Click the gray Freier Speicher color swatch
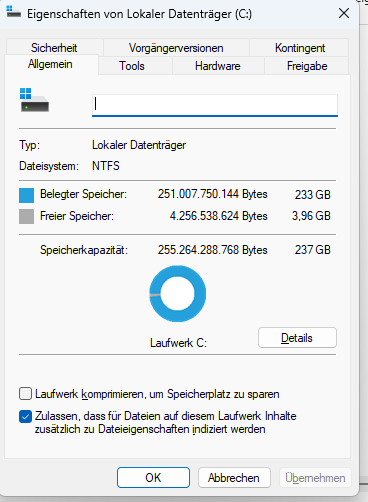 pyautogui.click(x=27, y=216)
